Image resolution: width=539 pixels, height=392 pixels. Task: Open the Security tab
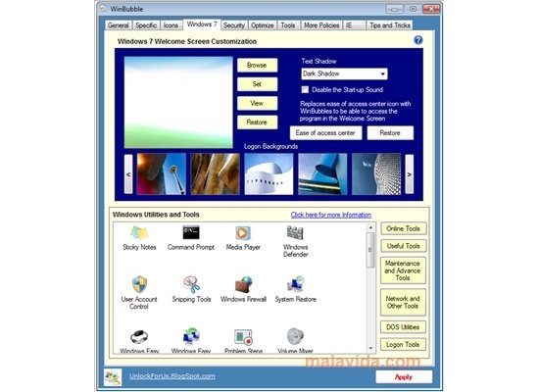pyautogui.click(x=234, y=25)
